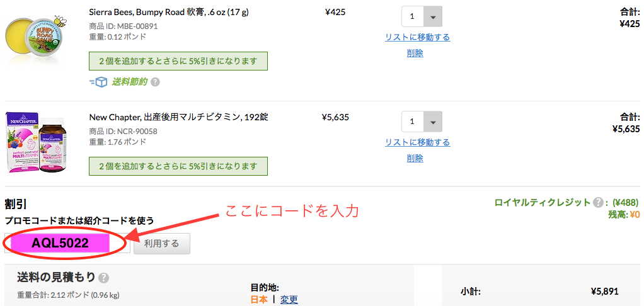Click 5% discount banner under New Chapter

coord(178,166)
